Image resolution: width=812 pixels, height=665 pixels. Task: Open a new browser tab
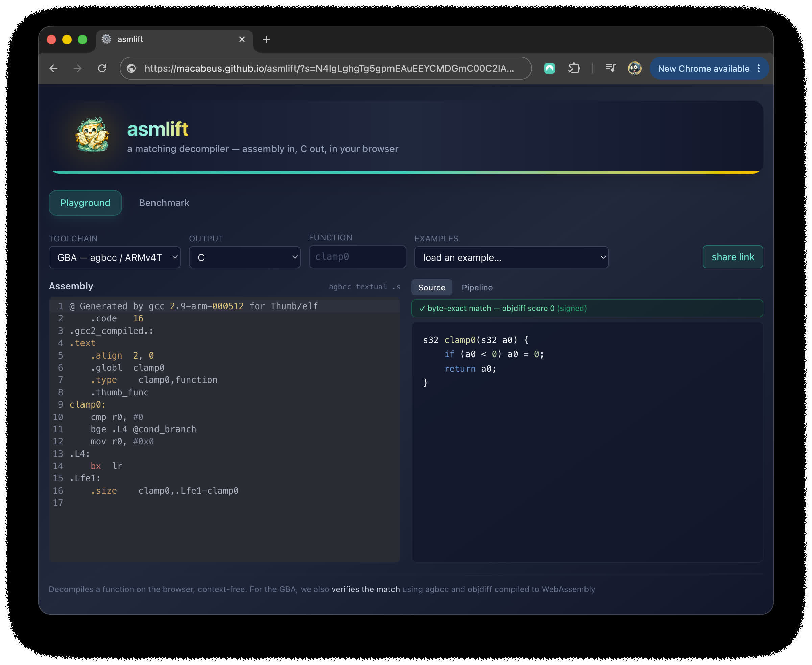click(x=266, y=39)
